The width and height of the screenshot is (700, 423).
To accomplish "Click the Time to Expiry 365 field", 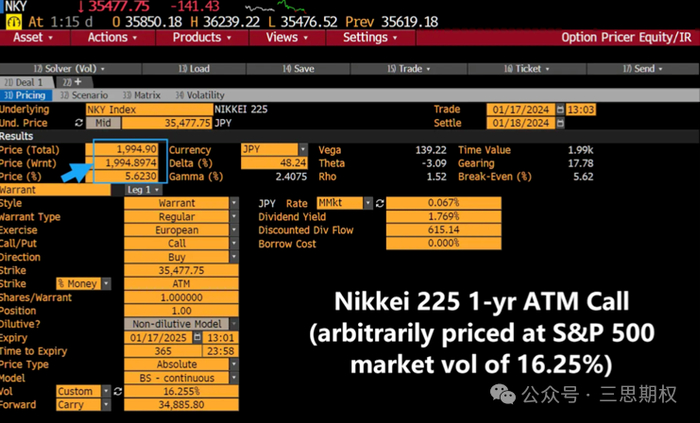I will [x=162, y=351].
